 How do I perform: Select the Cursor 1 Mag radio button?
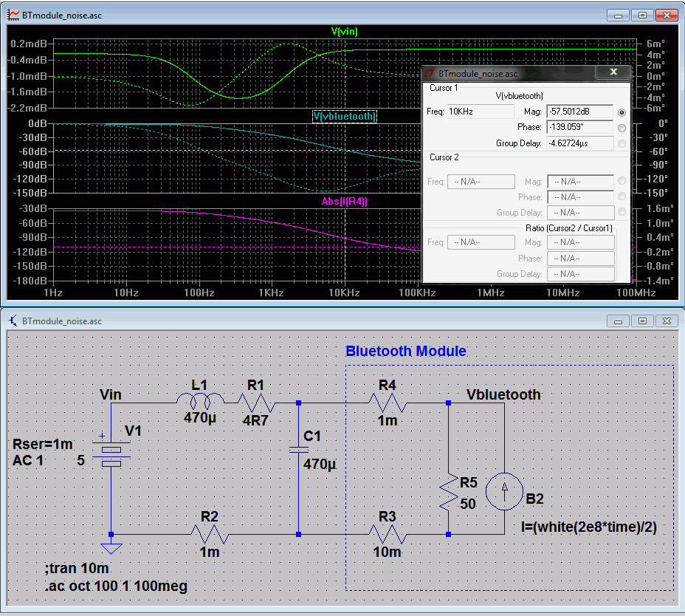click(x=622, y=112)
